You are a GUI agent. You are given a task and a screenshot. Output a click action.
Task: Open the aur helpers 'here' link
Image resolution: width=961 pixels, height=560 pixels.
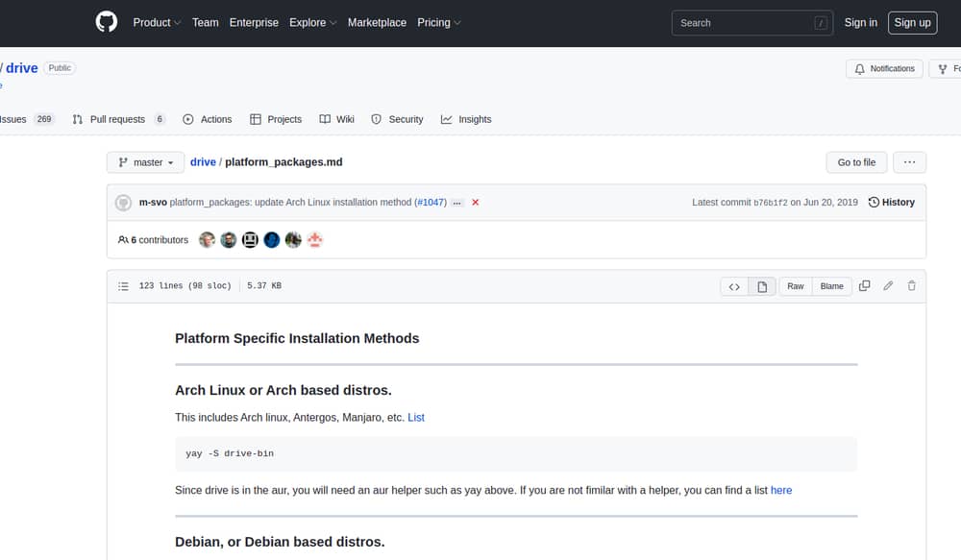(x=781, y=491)
